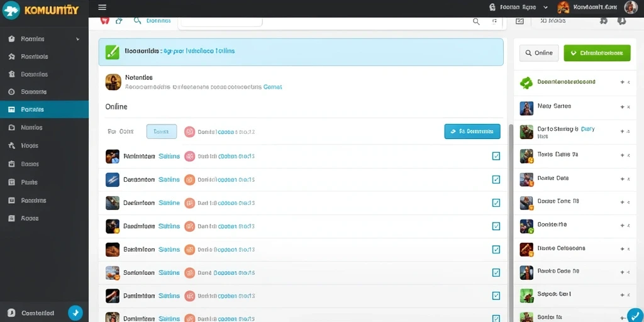Open the blue link ending the notice text

272,87
